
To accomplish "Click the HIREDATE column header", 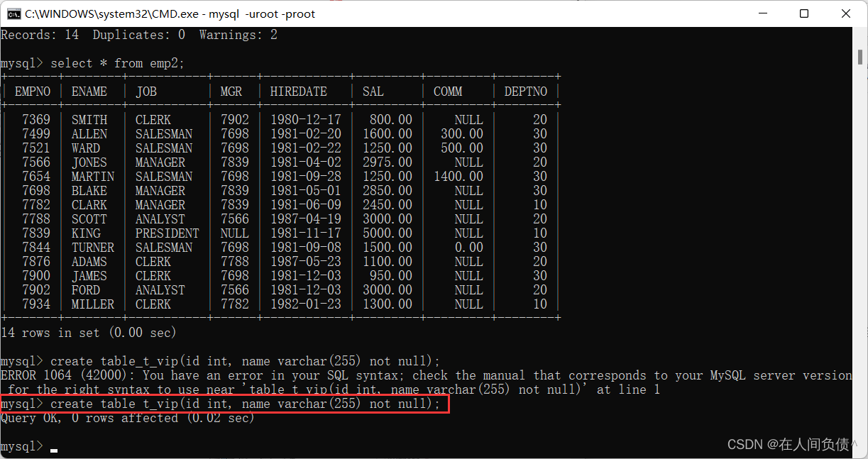I will tap(299, 92).
